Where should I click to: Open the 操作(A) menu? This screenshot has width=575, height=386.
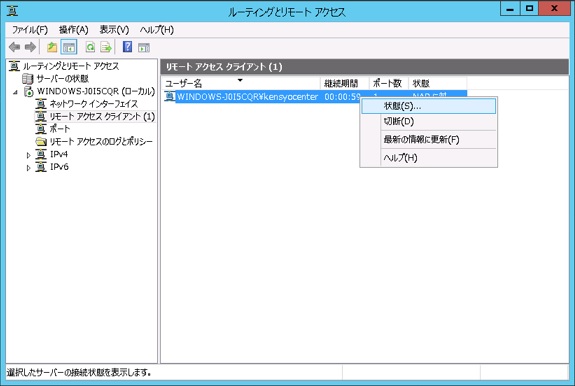coord(74,30)
